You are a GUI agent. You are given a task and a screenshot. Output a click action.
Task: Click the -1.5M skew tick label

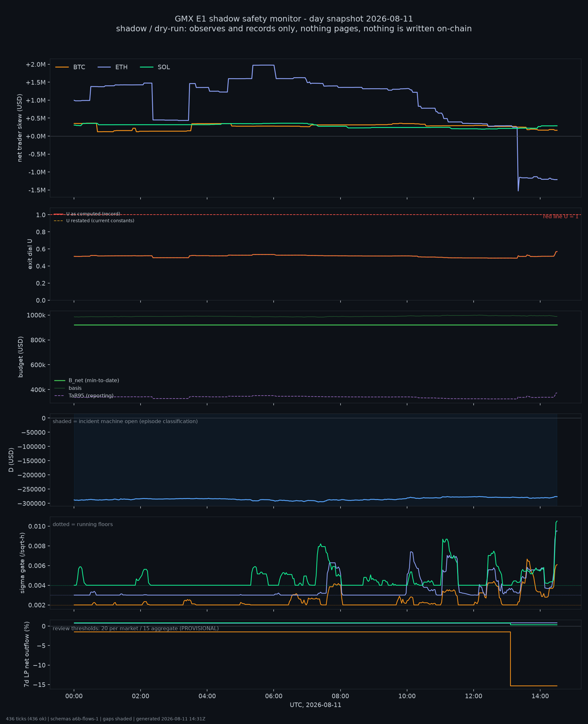pos(37,190)
